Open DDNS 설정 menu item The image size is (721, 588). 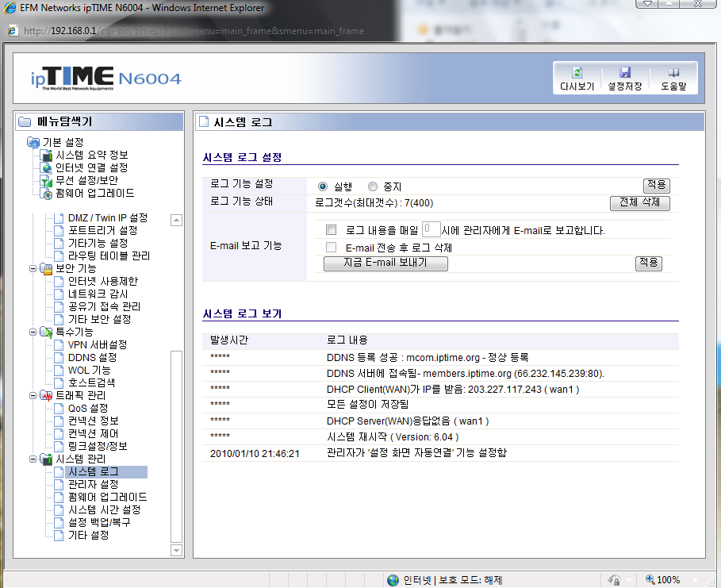point(92,357)
